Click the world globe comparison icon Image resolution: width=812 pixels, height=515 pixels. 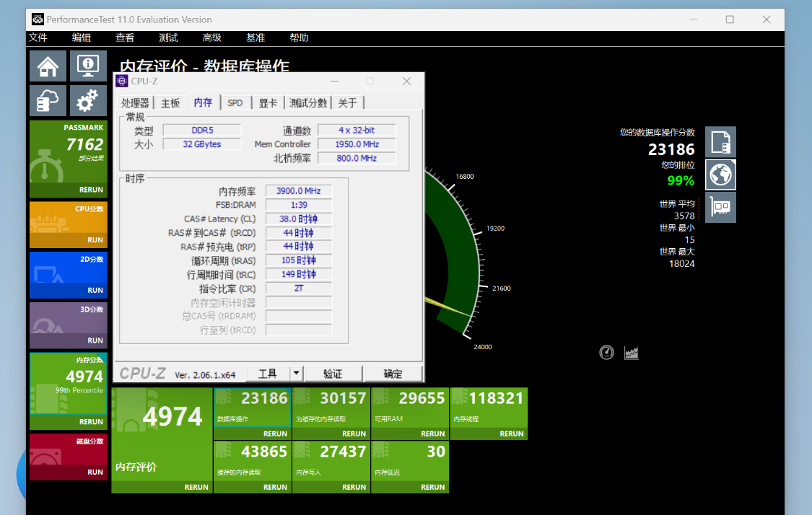720,175
